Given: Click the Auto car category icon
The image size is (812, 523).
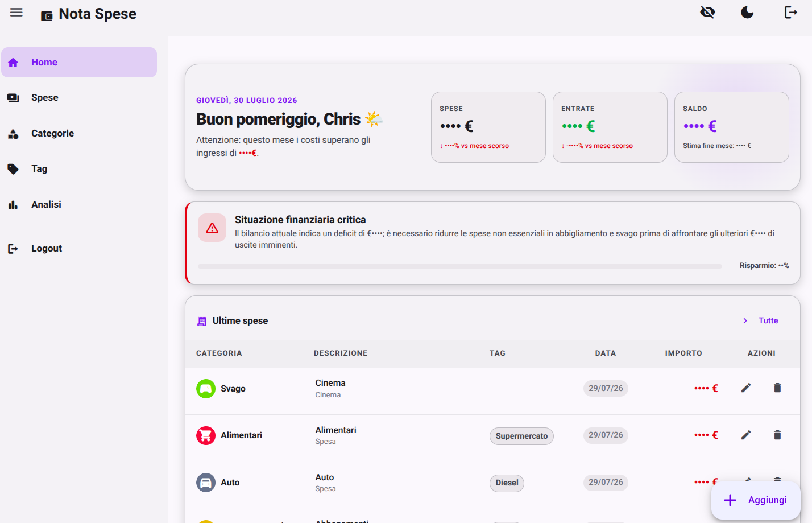Looking at the screenshot, I should pos(206,483).
